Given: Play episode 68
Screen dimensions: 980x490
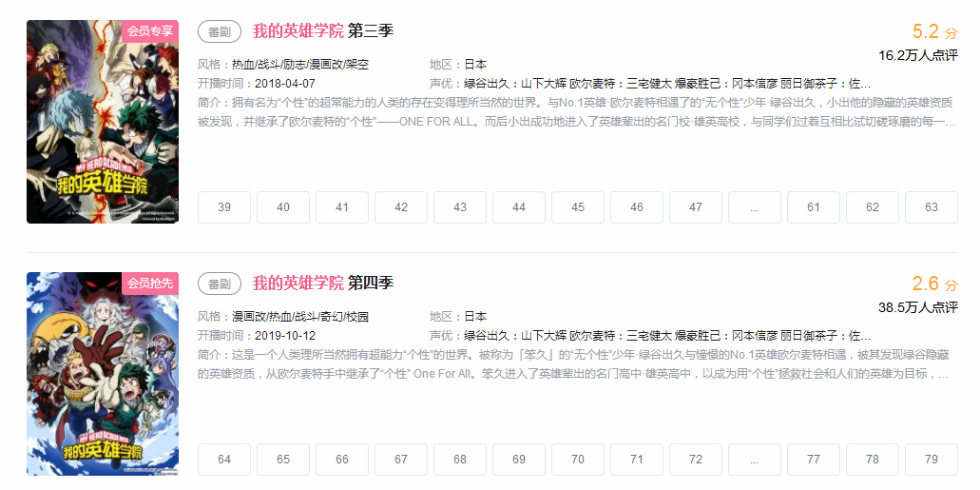Looking at the screenshot, I should coord(460,460).
